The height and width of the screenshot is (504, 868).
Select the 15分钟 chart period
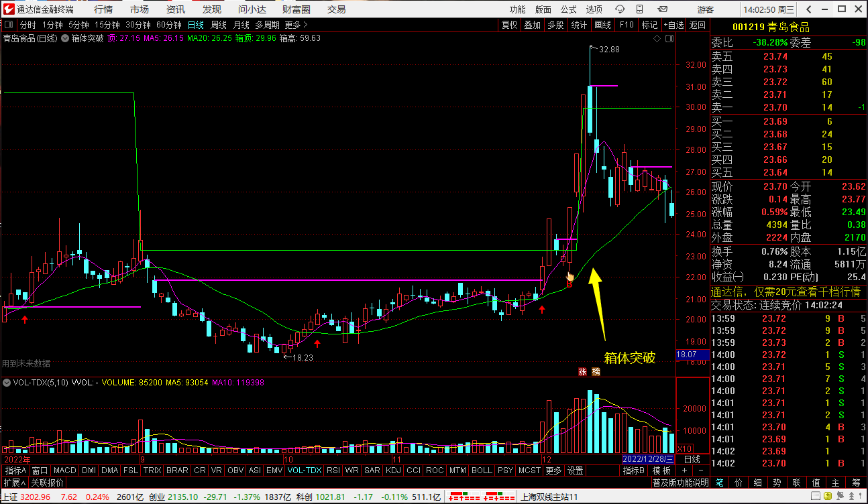click(107, 25)
